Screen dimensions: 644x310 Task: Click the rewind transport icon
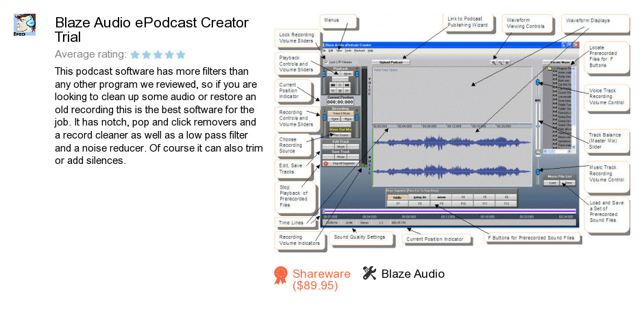(333, 91)
